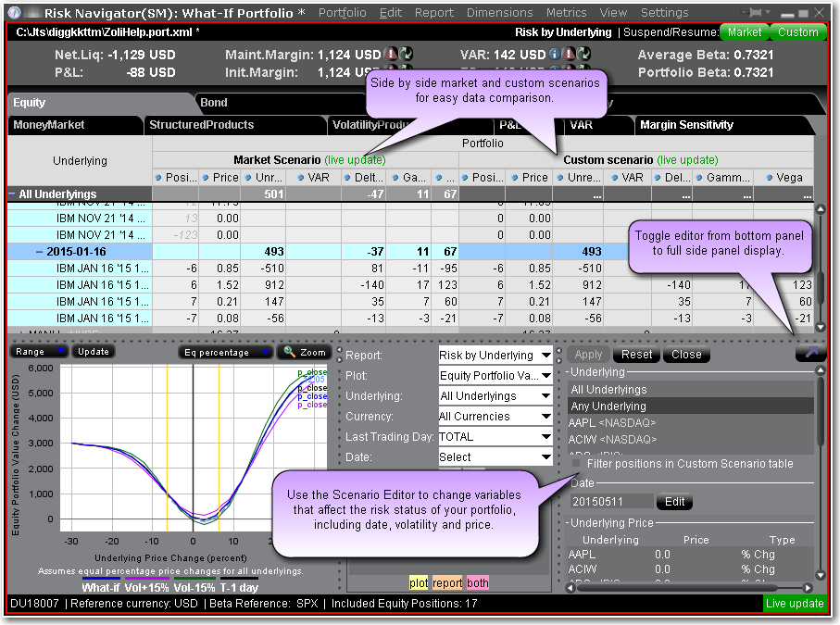The image size is (840, 625).
Task: Click the yellow plot legend swatch
Action: pos(419,583)
